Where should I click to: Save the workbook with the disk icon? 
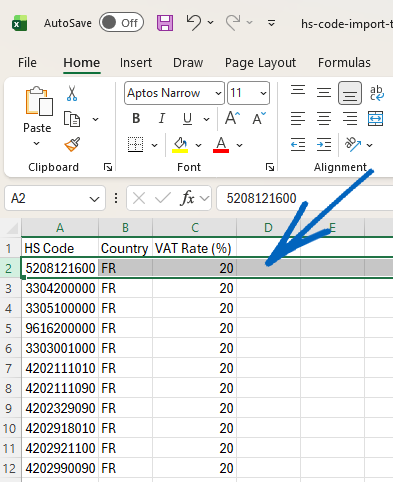[x=165, y=23]
